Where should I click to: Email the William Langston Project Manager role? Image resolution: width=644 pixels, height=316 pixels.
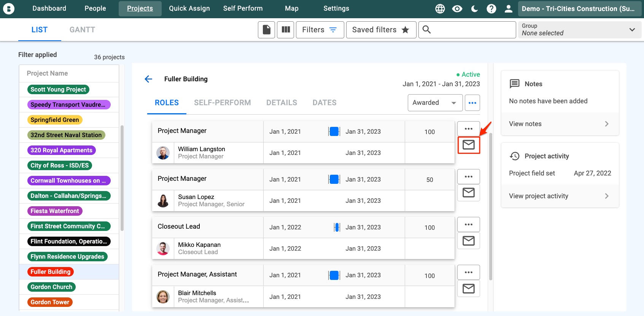(469, 145)
